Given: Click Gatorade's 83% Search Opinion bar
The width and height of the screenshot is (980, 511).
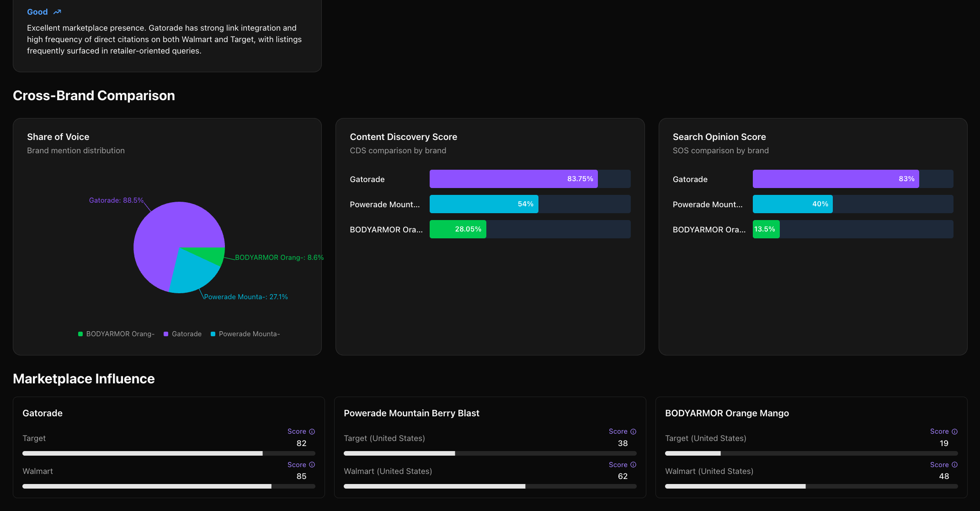Looking at the screenshot, I should tap(835, 179).
